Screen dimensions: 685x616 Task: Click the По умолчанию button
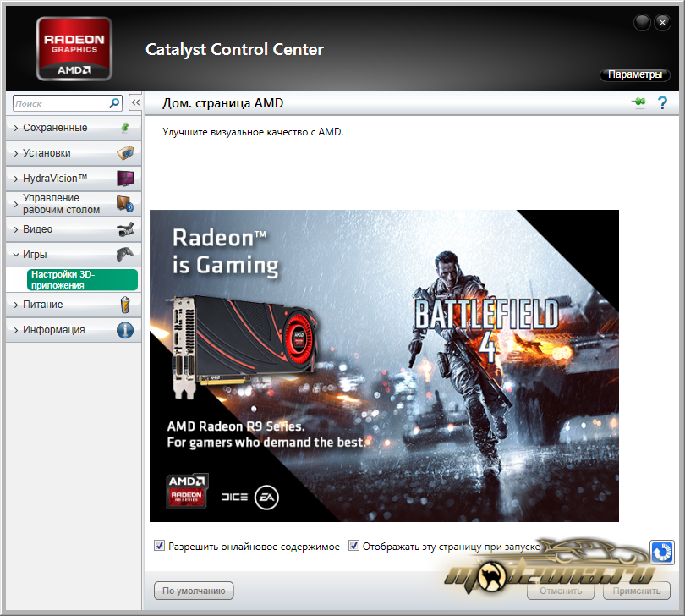click(194, 591)
